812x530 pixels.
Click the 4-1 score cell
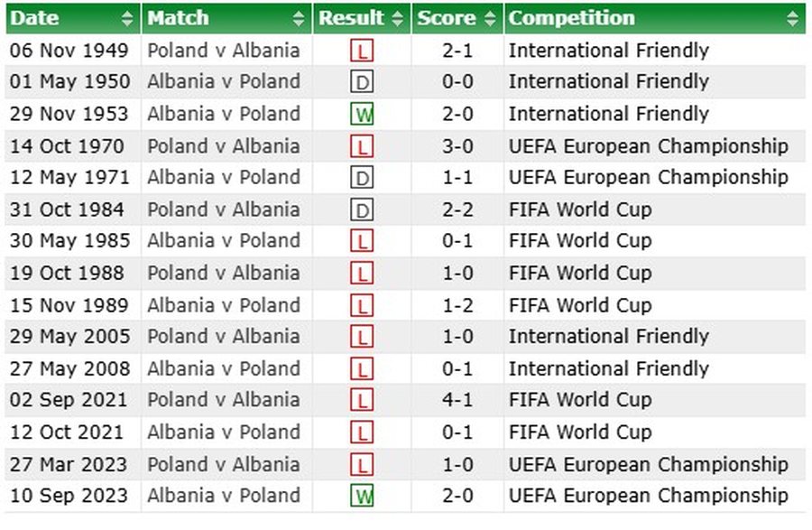point(457,400)
